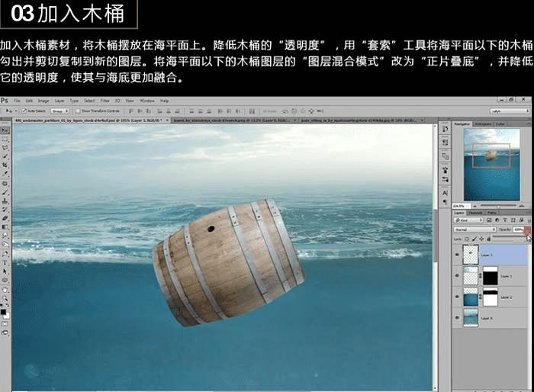Hide Layer 2 with its eye icon
This screenshot has height=392, width=534.
(457, 297)
